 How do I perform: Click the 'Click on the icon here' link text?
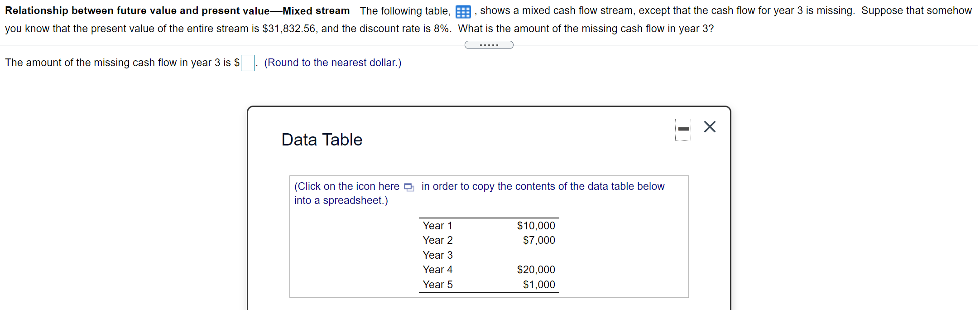coord(346,186)
